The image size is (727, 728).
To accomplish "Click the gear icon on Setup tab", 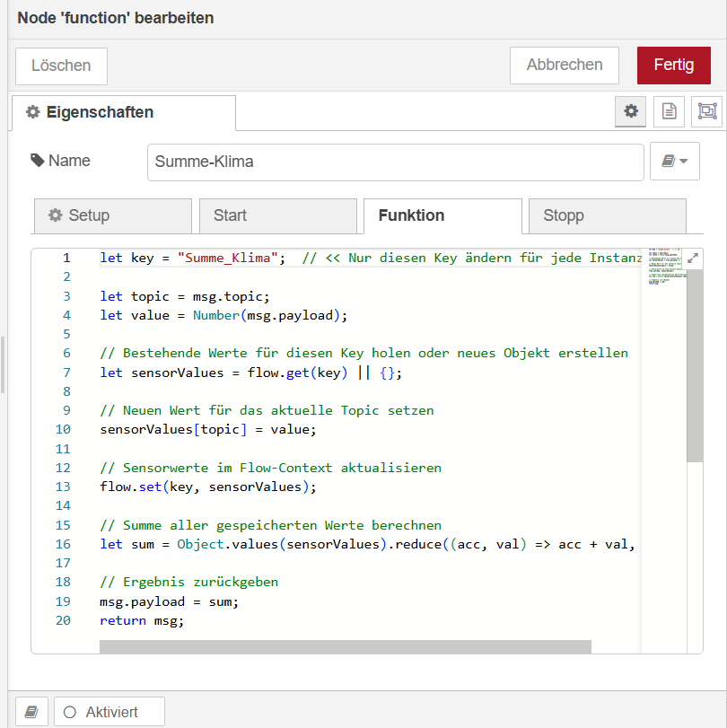I will pos(56,215).
